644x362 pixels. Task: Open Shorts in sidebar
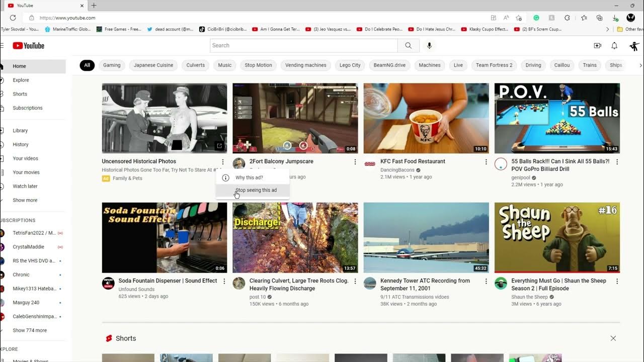tap(33, 94)
